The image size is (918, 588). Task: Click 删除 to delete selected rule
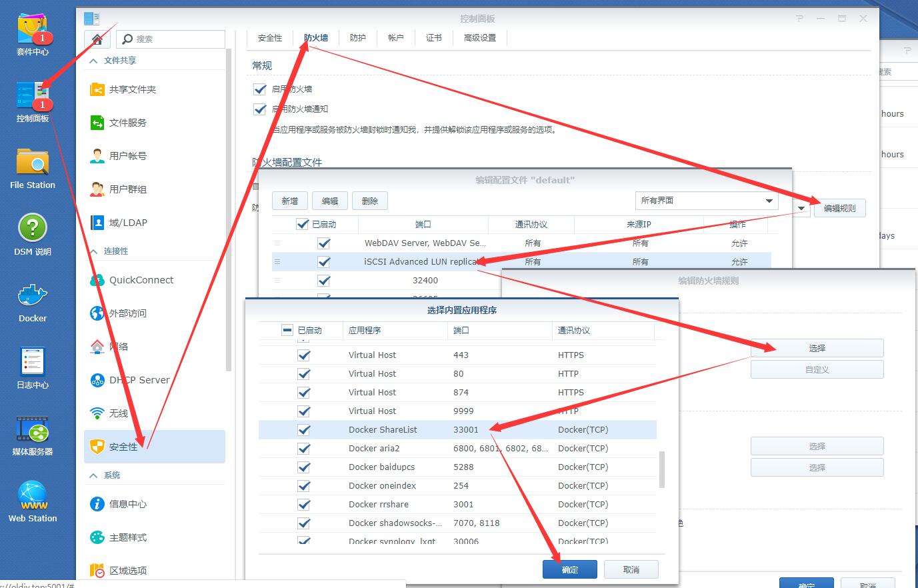[x=370, y=201]
